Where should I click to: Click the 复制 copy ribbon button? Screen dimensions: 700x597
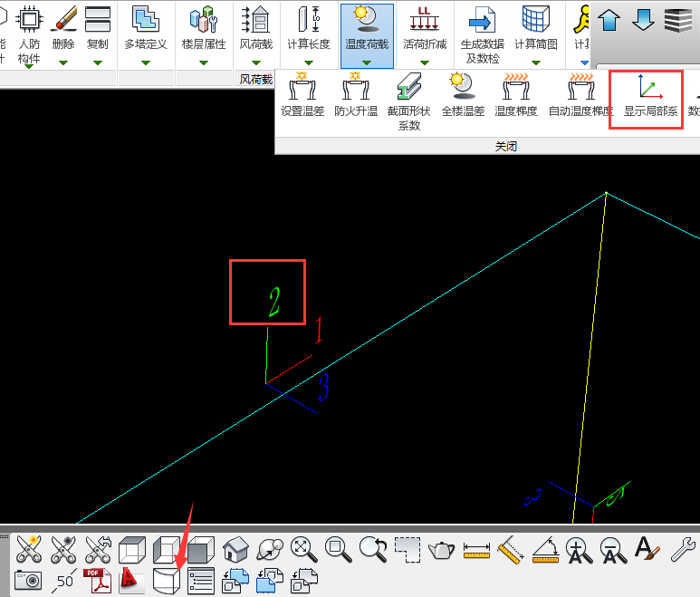click(x=97, y=29)
